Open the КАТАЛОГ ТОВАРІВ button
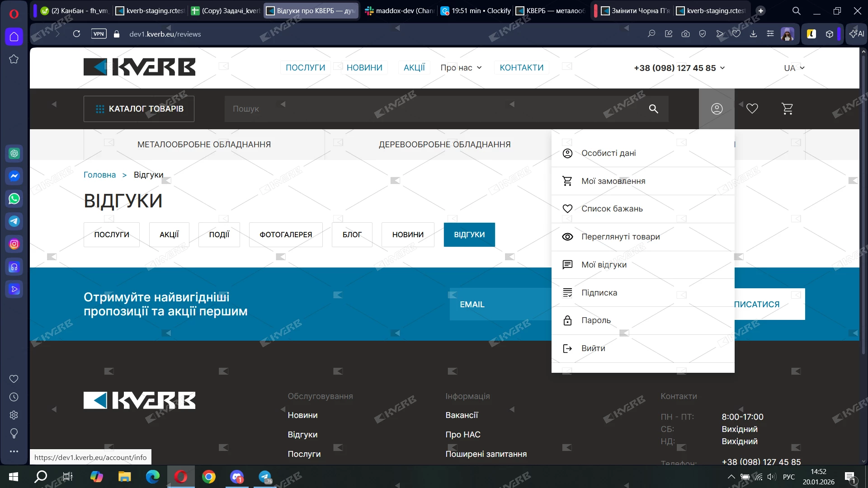Viewport: 868px width, 488px height. coord(139,108)
